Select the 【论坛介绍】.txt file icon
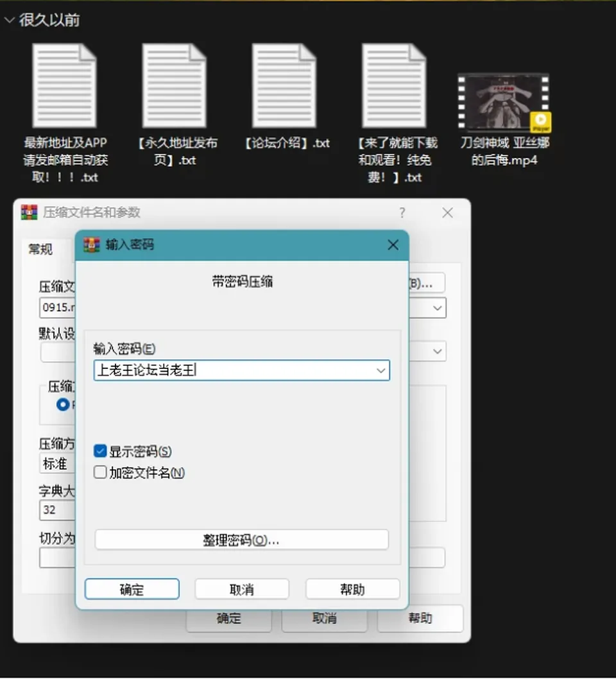The image size is (616, 679). [x=284, y=86]
